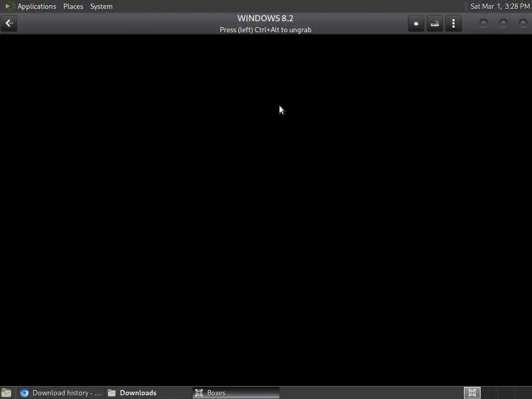This screenshot has height=399, width=532.
Task: Click the show desktop icon in bottom panel
Action: 6,393
